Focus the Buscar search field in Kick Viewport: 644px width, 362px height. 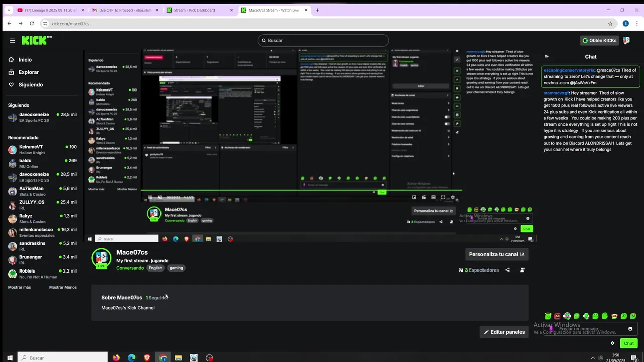click(323, 40)
